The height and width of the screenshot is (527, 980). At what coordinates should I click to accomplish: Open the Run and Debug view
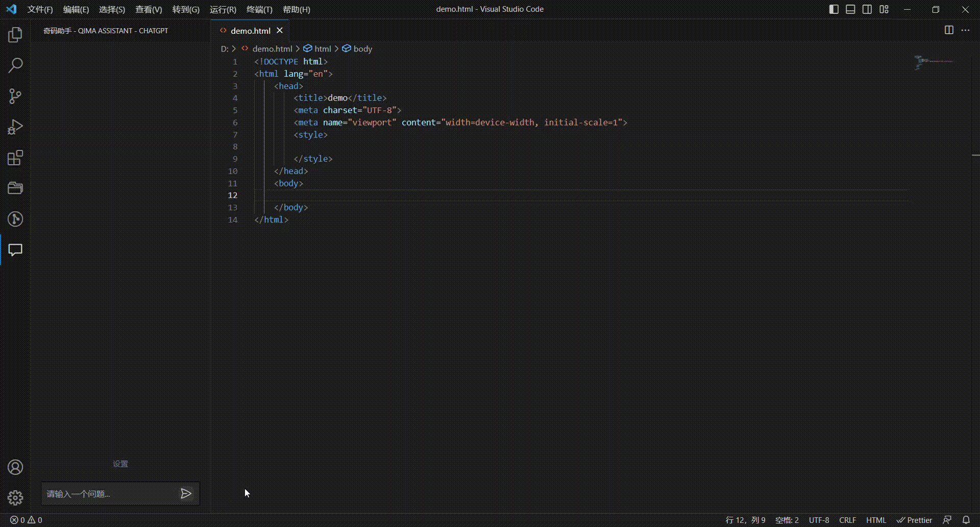tap(15, 127)
